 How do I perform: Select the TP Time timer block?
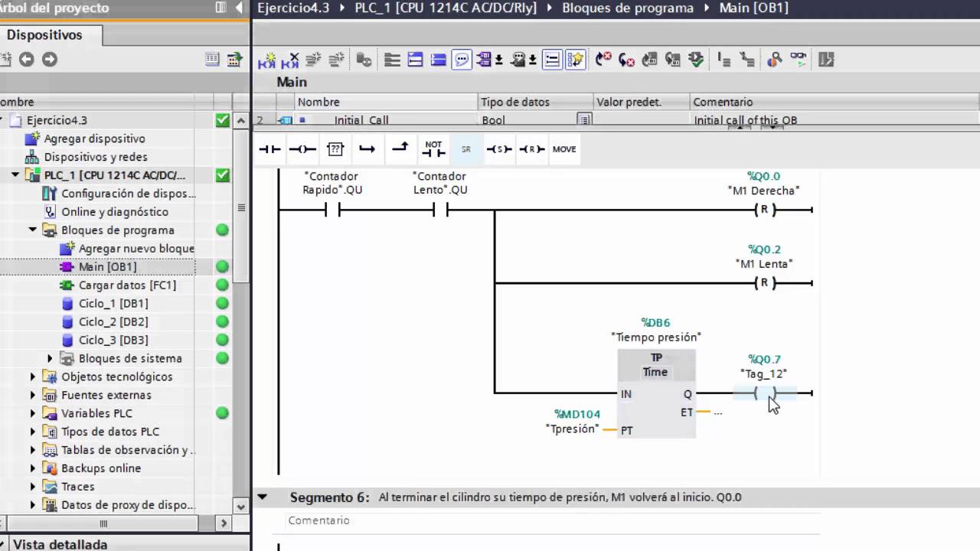pos(656,393)
